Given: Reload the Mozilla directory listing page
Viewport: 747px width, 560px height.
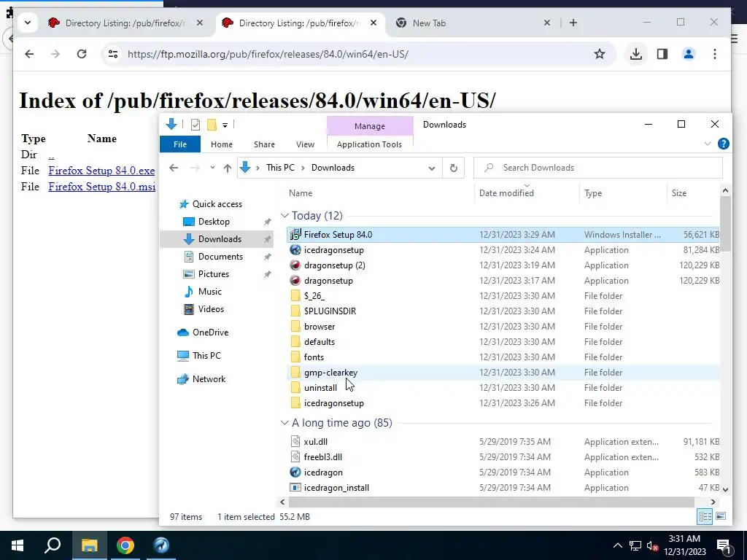Looking at the screenshot, I should pyautogui.click(x=82, y=54).
